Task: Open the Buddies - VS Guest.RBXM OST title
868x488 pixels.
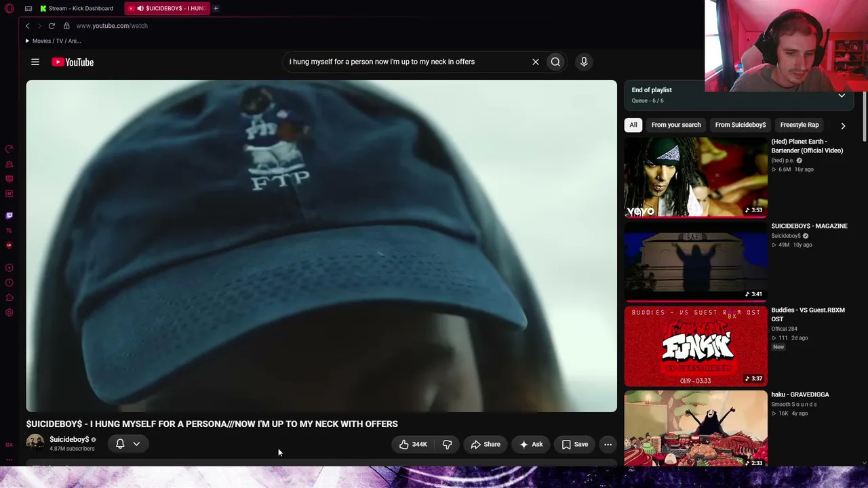Action: pos(808,314)
